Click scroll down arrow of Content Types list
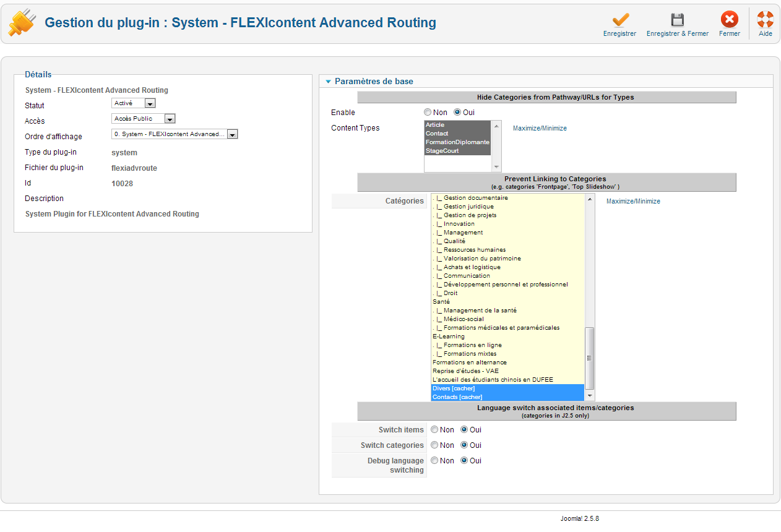 point(496,167)
